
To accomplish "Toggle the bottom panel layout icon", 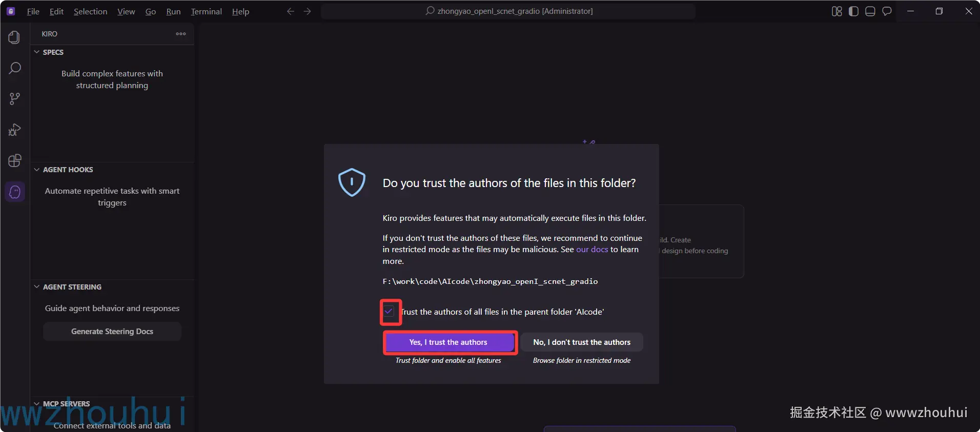I will pos(870,11).
